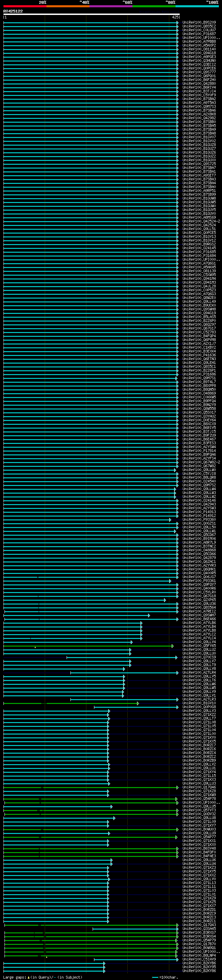Screen dimensions: 222x980
Task: Select the UniRef100_O24146 label
Action: point(199,501)
